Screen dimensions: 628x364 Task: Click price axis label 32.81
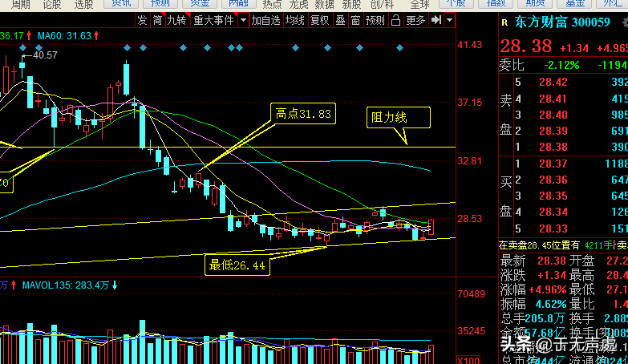click(x=470, y=161)
